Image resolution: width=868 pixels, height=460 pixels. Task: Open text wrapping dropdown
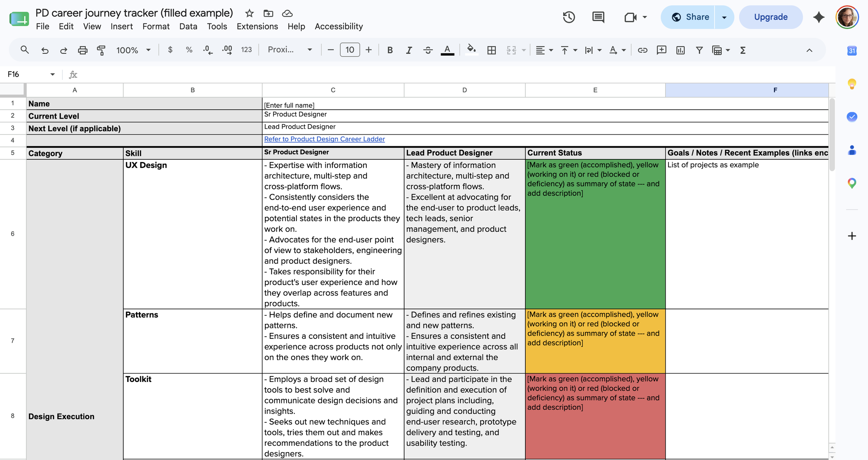click(x=593, y=50)
